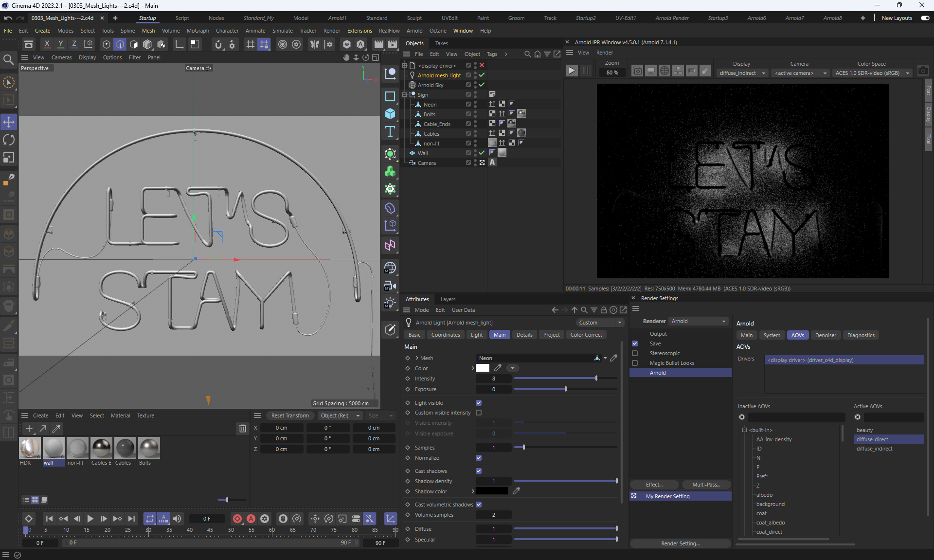
Task: Delete selected material with trash icon
Action: pyautogui.click(x=242, y=429)
